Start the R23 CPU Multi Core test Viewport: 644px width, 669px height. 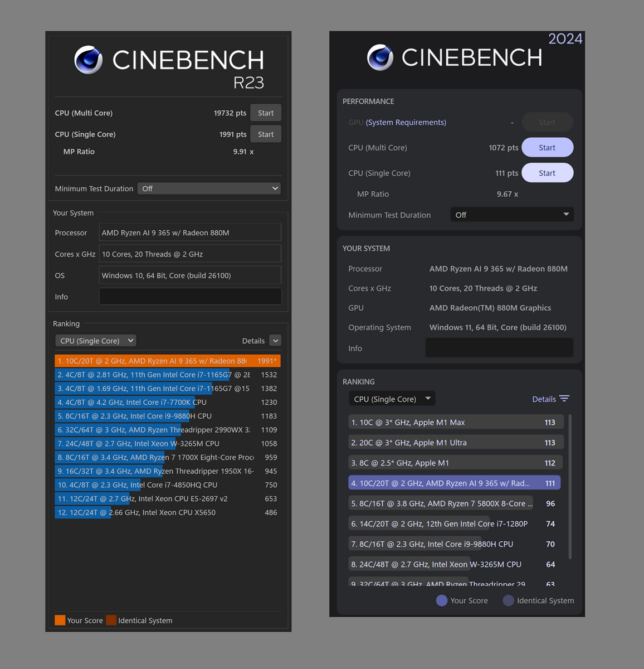tap(266, 113)
